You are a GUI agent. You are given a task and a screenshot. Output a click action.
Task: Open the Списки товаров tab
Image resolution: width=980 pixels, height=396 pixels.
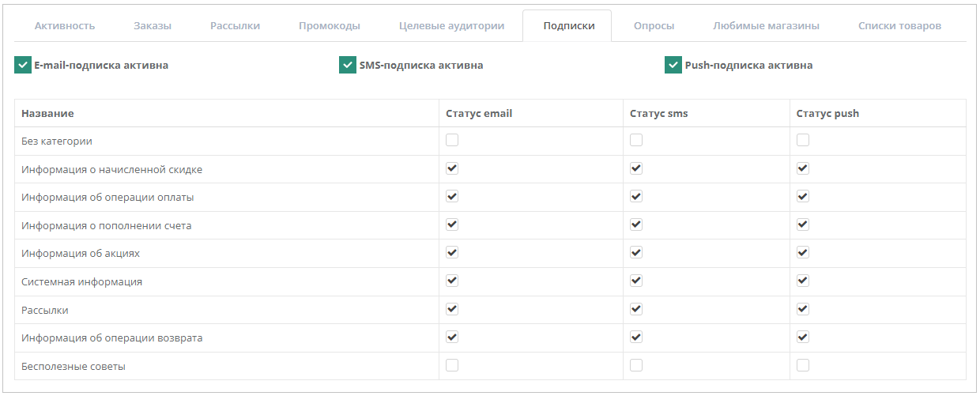[899, 25]
